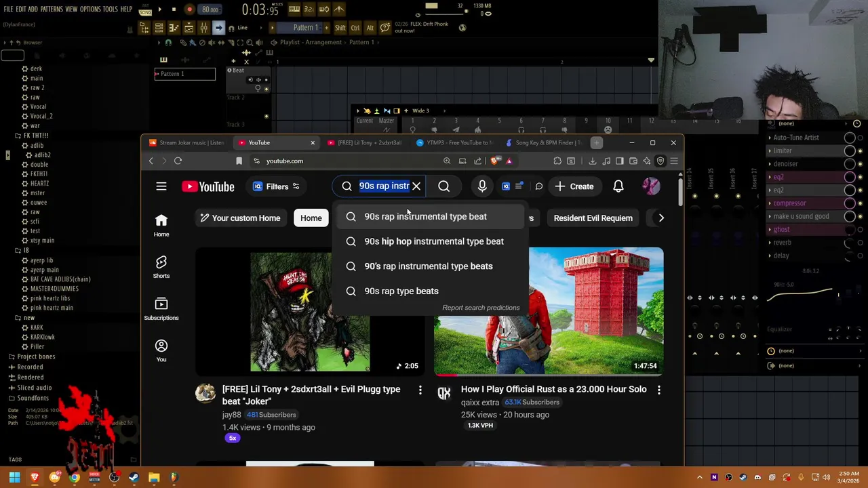Open the Steam icon in Windows taskbar

tap(134, 477)
